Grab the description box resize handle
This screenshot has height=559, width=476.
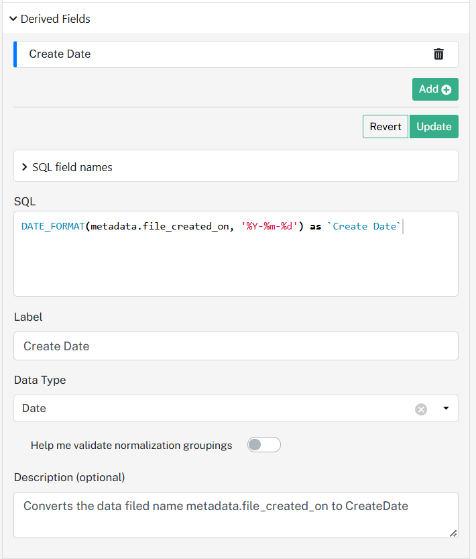point(453,533)
